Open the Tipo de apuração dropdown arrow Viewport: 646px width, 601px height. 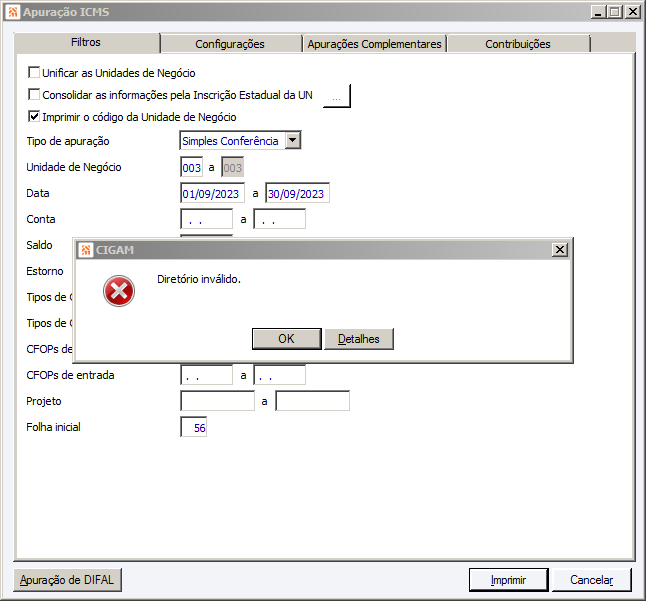click(293, 140)
